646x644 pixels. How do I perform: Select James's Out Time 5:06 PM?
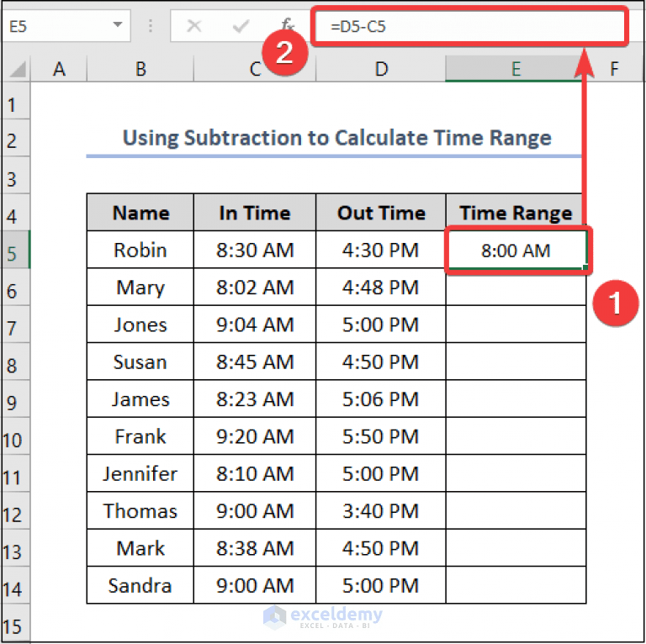pyautogui.click(x=381, y=399)
